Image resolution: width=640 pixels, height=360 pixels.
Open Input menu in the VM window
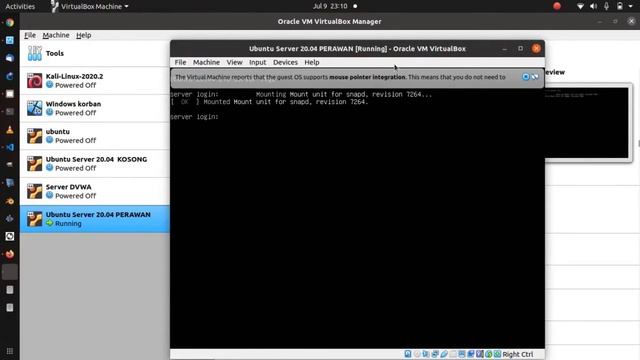click(258, 62)
